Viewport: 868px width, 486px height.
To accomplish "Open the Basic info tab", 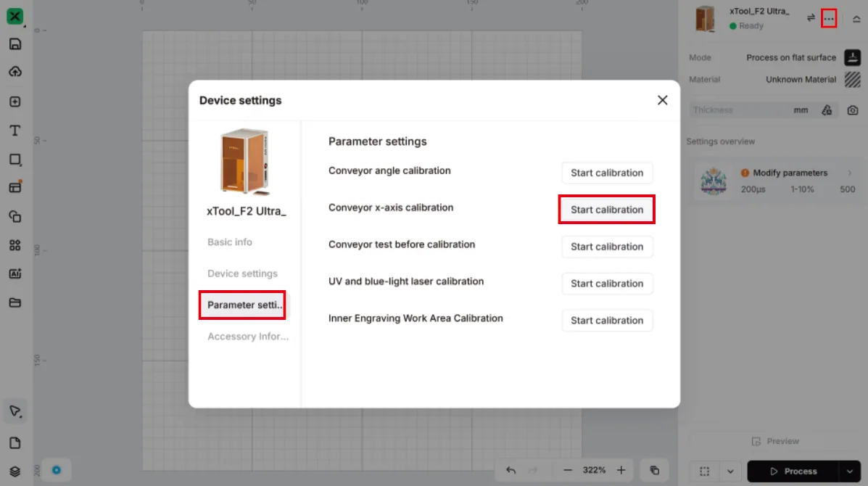I will [230, 242].
